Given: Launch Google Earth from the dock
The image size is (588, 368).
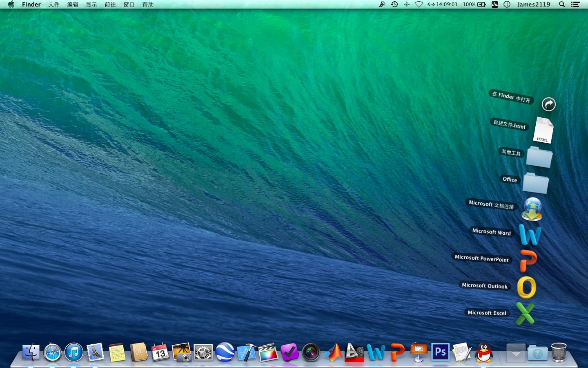Looking at the screenshot, I should pos(225,352).
